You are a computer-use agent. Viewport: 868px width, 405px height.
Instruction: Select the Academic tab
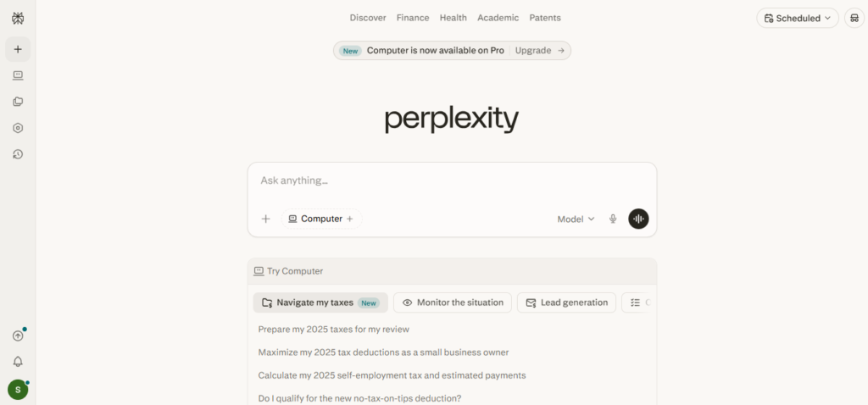click(x=498, y=18)
